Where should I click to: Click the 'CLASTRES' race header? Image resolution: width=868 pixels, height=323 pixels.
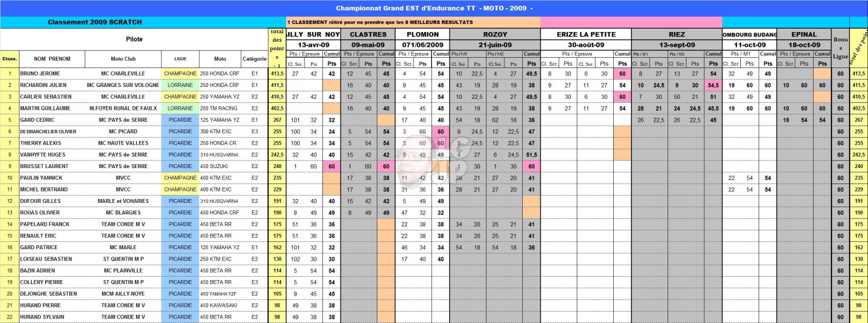(368, 34)
